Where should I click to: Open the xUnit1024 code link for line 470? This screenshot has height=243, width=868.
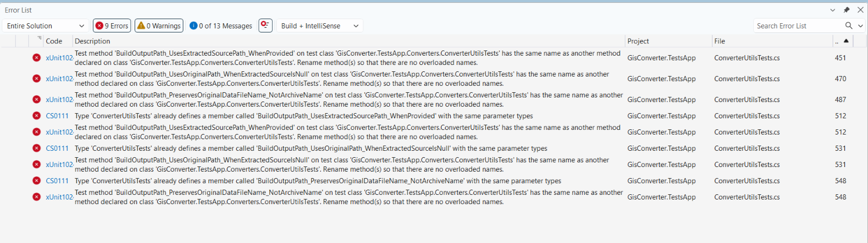(x=59, y=79)
